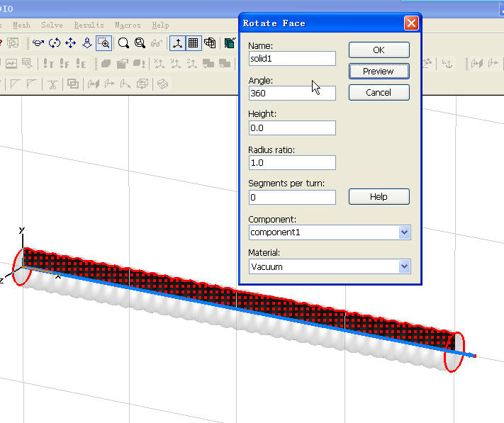Click the anchor coordinate system icon

(447, 64)
